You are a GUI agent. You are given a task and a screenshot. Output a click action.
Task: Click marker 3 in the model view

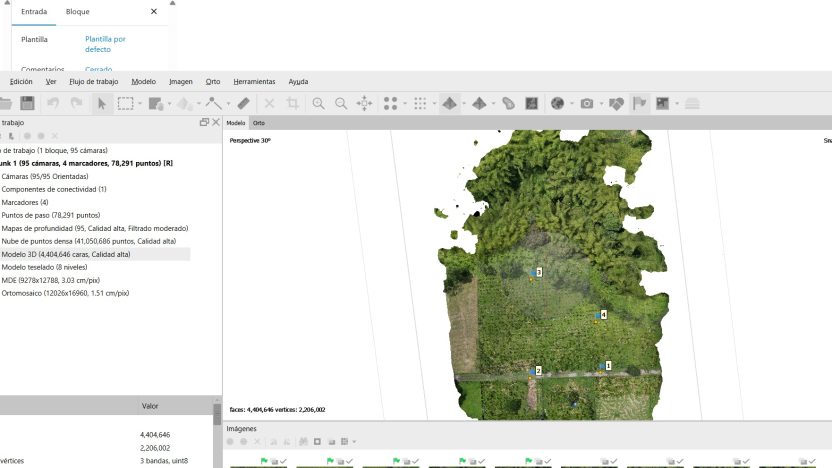539,272
